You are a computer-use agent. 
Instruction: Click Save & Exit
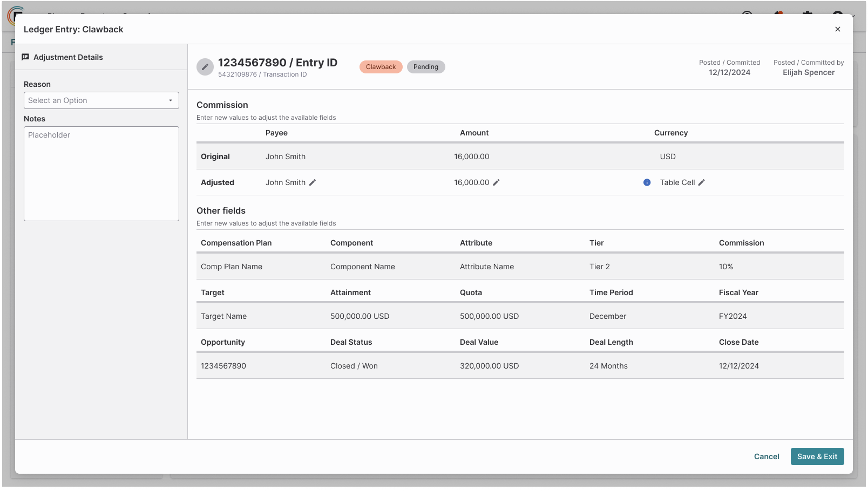[x=817, y=456]
